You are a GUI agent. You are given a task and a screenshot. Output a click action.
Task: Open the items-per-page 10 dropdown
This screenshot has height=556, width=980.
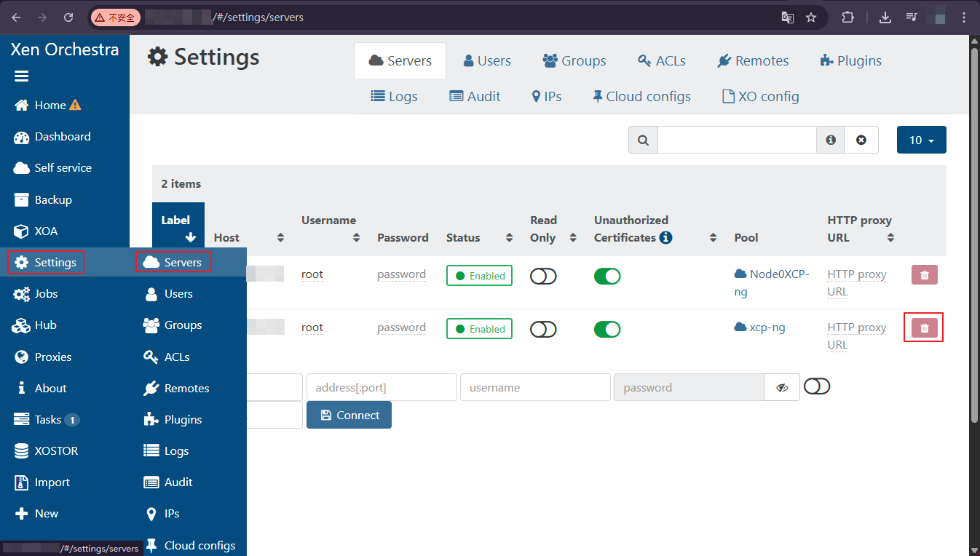(922, 140)
